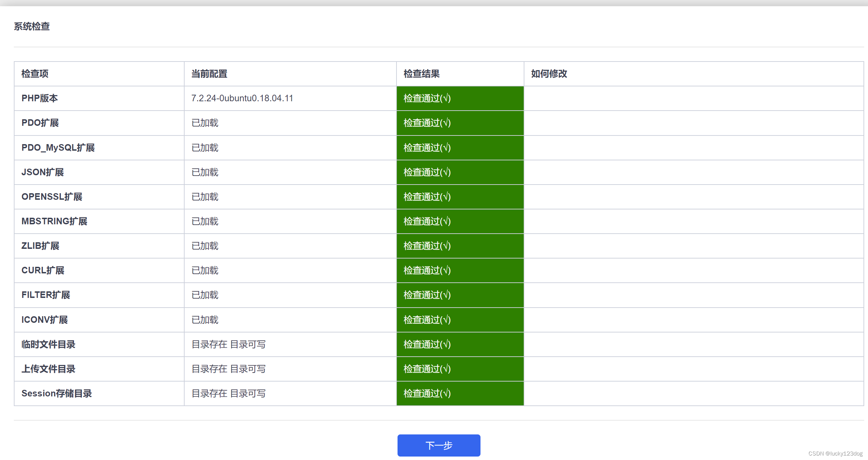Click 检查通过(√) result for MBSTRING扩展
868x460 pixels.
[x=460, y=221]
